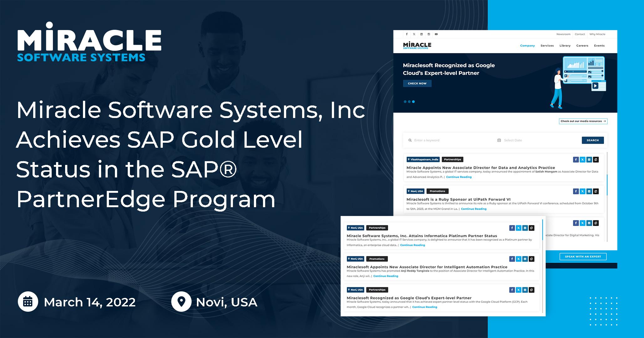
Task: Open the LinkedIn icon in the header
Action: (421, 34)
